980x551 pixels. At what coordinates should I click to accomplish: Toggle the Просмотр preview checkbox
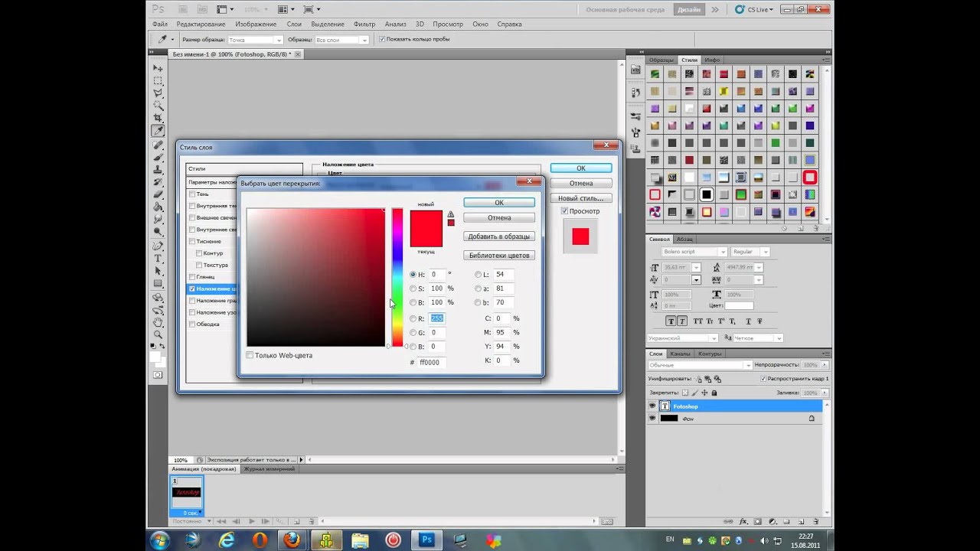(564, 211)
